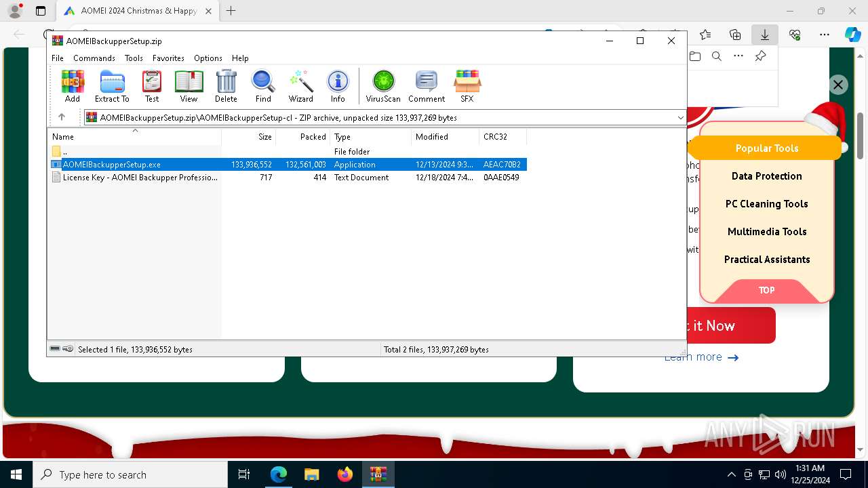Click Popular Tools in the web page sidebar
This screenshot has height=488, width=868.
[767, 148]
